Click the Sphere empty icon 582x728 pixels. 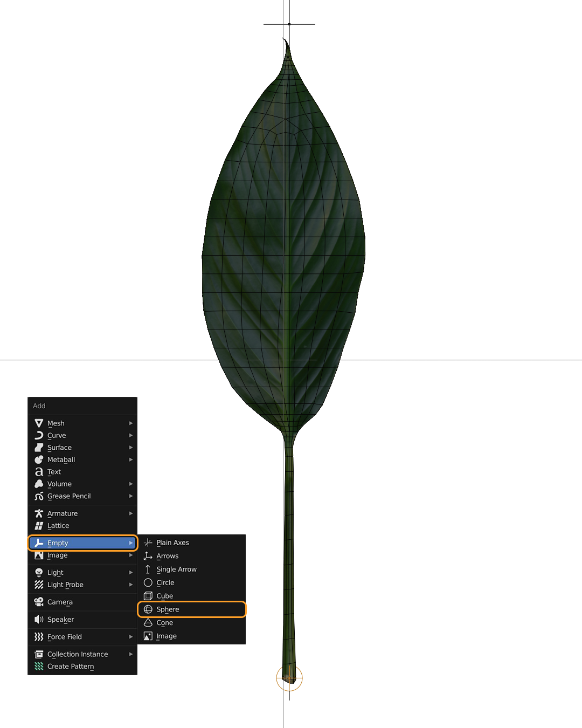pos(148,609)
